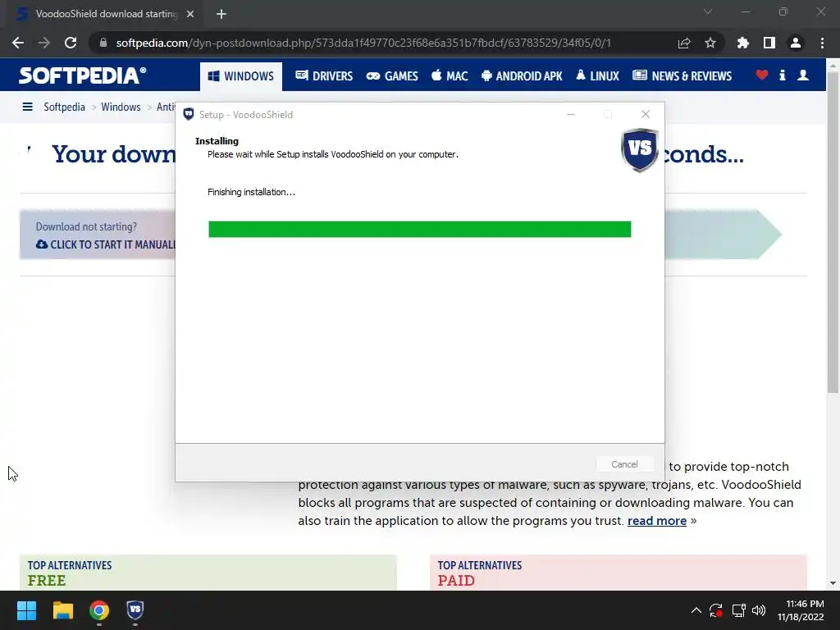The image size is (840, 630).
Task: Click the network tray icon
Action: tap(739, 610)
